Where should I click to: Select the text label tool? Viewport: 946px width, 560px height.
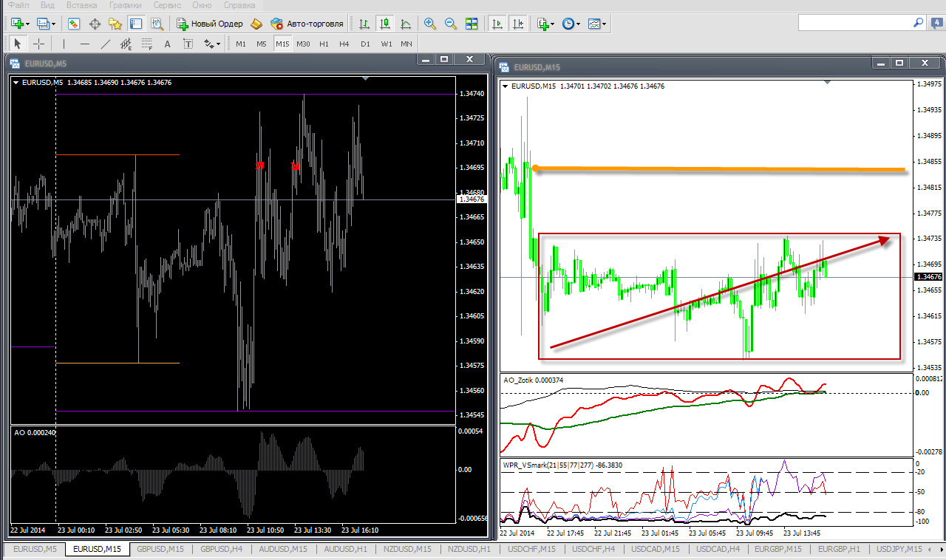[168, 44]
